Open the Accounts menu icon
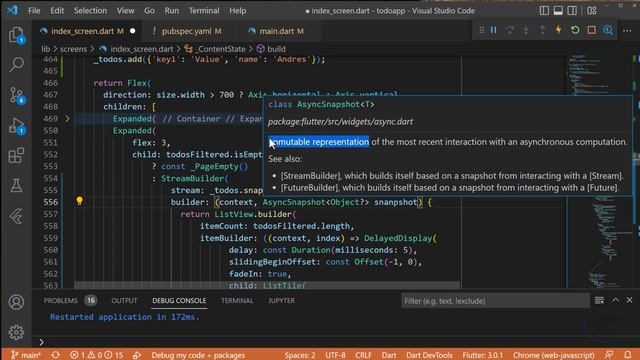This screenshot has height=360, width=640. 16,302
